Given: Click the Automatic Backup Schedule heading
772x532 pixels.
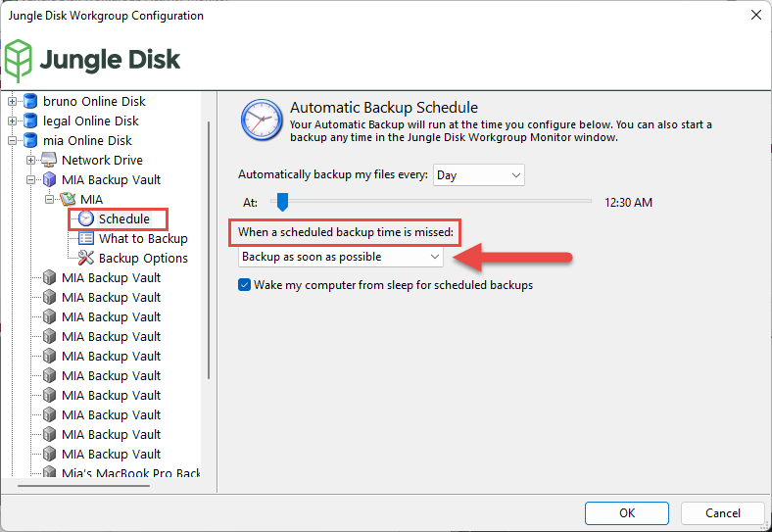Looking at the screenshot, I should [x=384, y=108].
